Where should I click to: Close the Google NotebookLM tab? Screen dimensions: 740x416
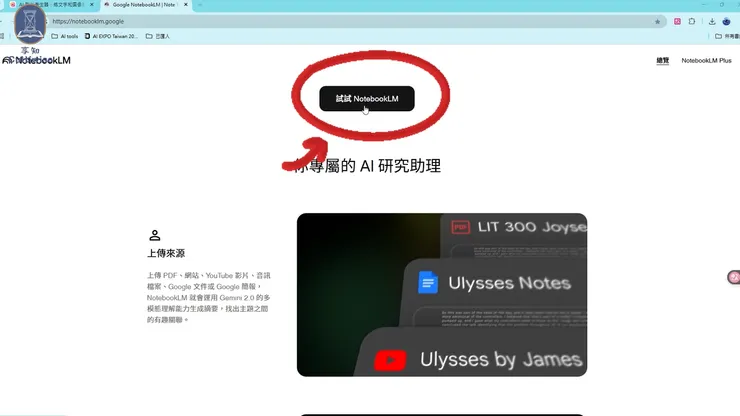[185, 5]
